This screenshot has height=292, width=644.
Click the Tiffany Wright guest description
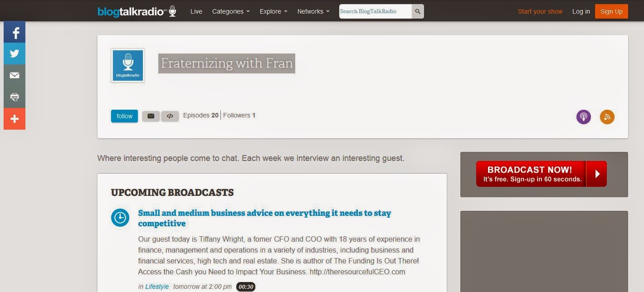[279, 255]
